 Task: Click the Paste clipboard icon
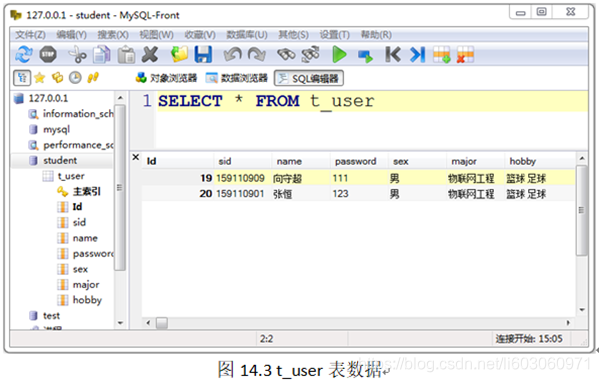tap(126, 55)
